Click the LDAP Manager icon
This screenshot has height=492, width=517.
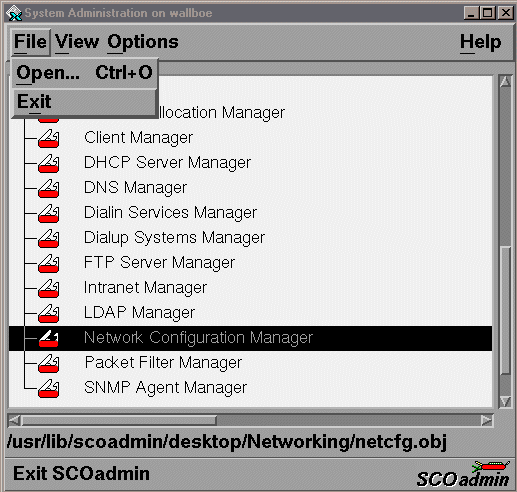tap(49, 313)
